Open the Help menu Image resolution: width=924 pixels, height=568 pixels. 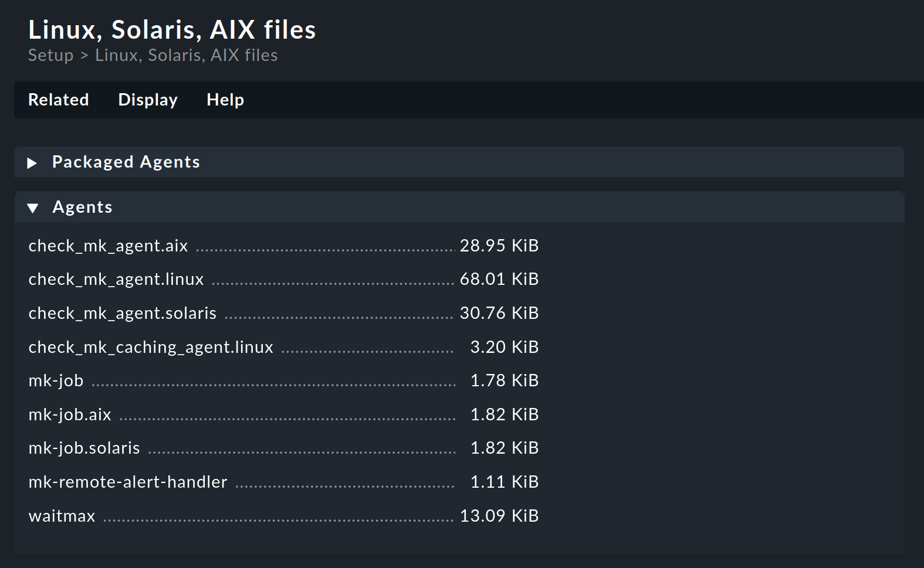225,100
